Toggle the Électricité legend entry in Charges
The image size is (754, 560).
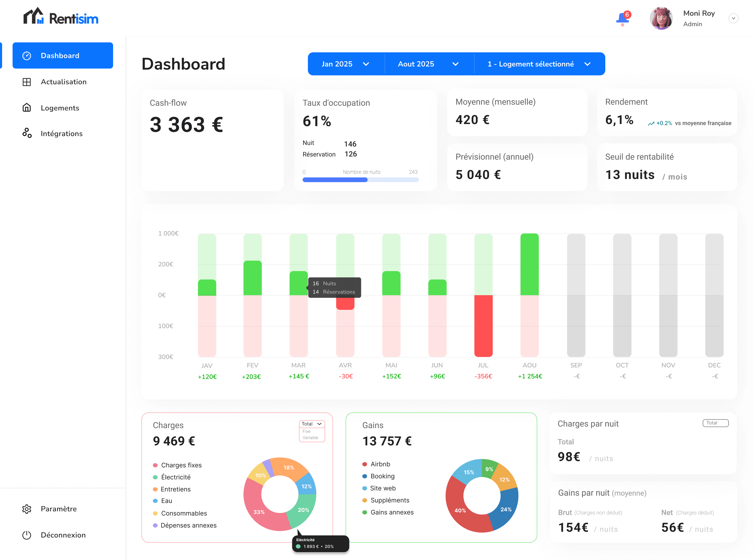(175, 477)
